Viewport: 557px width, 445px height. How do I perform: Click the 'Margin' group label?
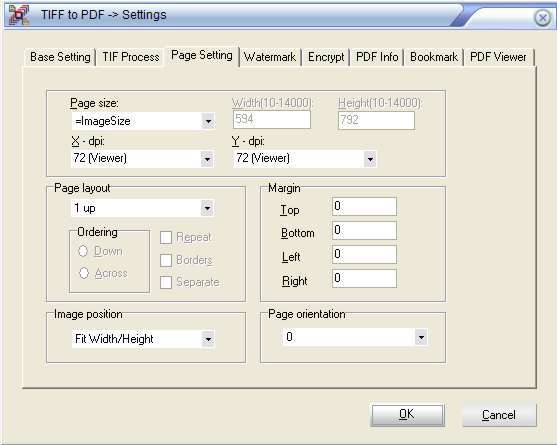point(284,188)
